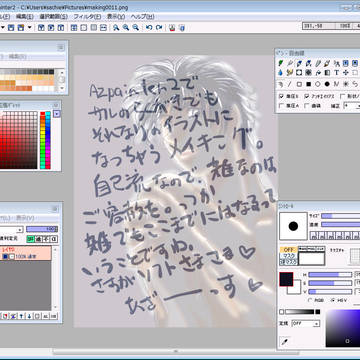The height and width of the screenshot is (360, 360).
Task: Select the radial star draw shape icon
Action: click(x=346, y=84)
